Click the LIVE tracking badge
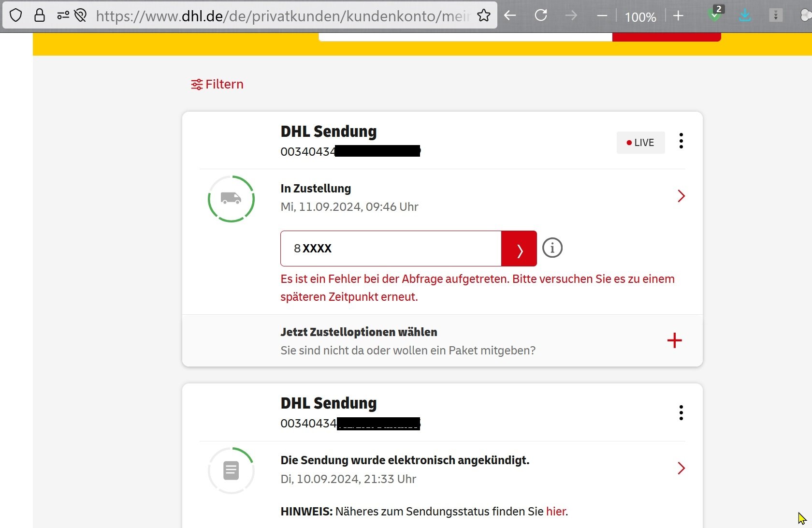The width and height of the screenshot is (812, 528). pos(640,143)
